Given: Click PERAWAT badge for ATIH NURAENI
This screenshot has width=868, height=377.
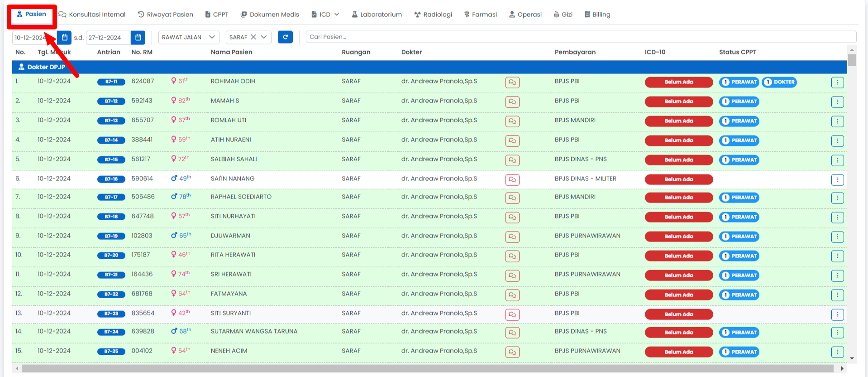Looking at the screenshot, I should click(739, 140).
